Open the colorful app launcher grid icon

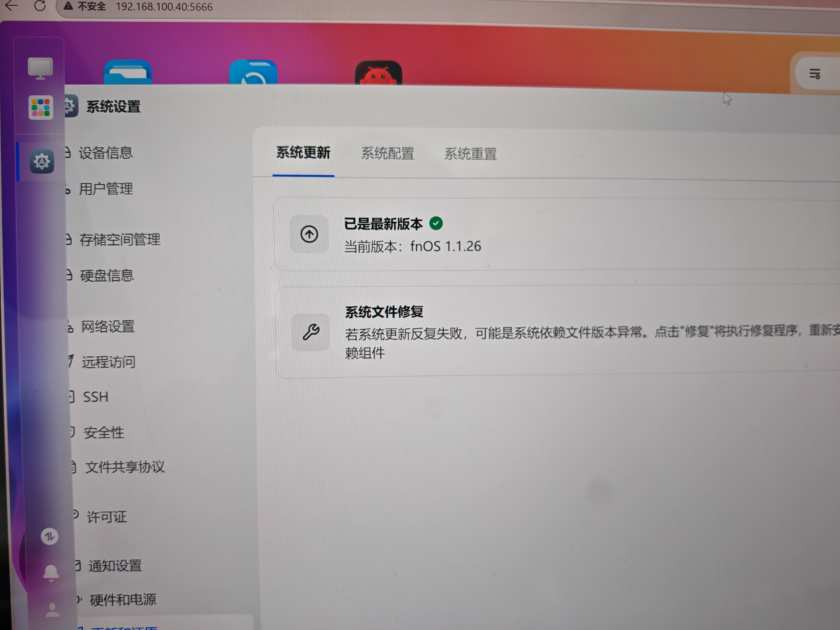click(x=41, y=107)
